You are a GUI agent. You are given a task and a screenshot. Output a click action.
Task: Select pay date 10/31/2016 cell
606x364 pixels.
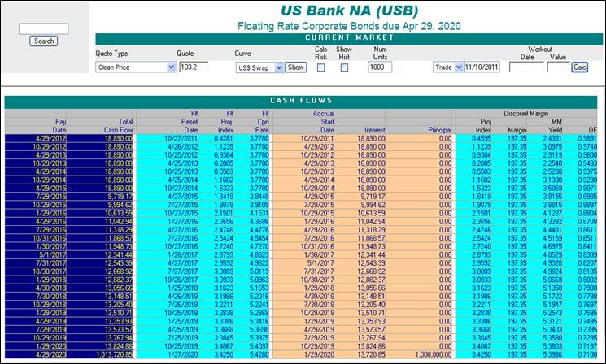pyautogui.click(x=36, y=238)
